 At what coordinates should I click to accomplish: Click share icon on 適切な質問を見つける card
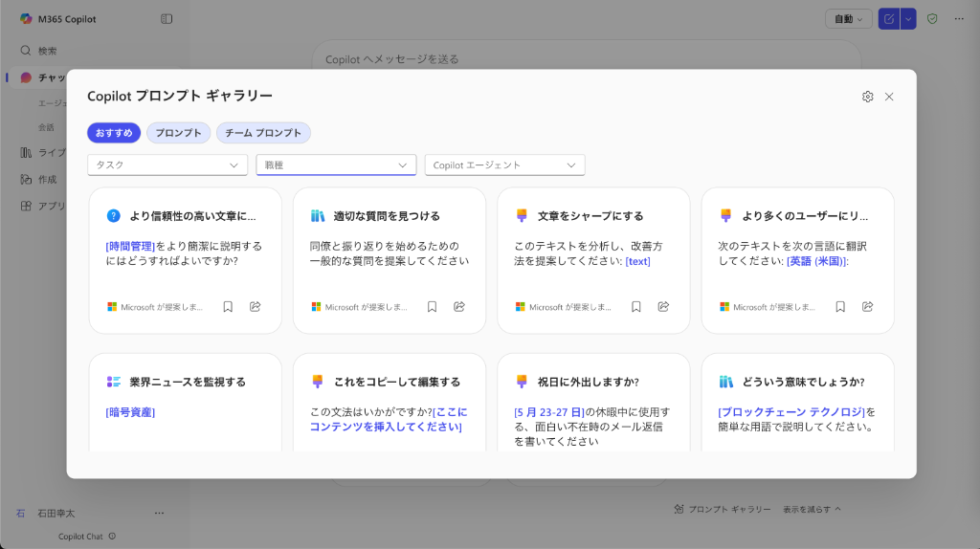tap(459, 307)
